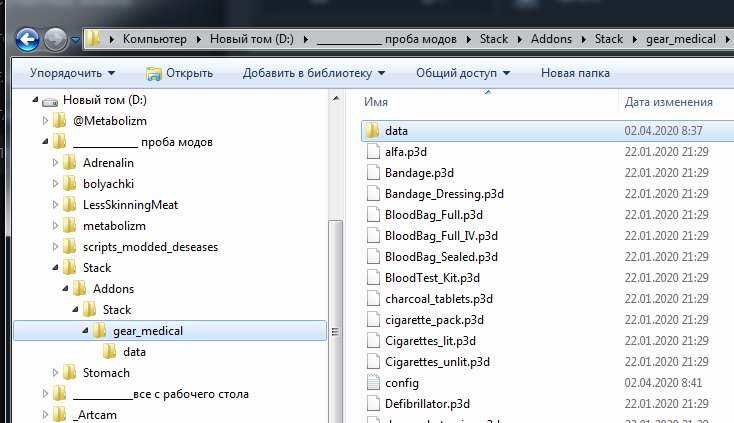Click the 02.04.2020 8:41 date of config
This screenshot has width=734, height=423.
coord(663,383)
